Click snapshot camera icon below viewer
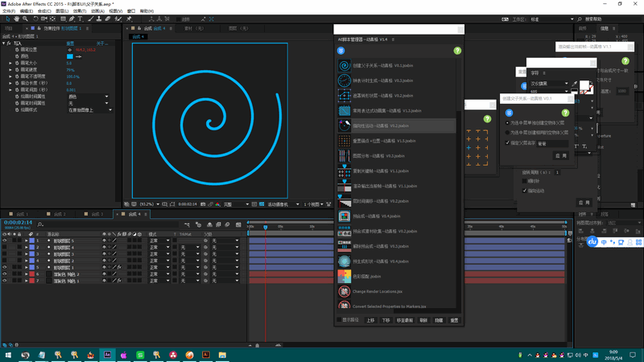Viewport: 644px width, 362px height. (203, 204)
